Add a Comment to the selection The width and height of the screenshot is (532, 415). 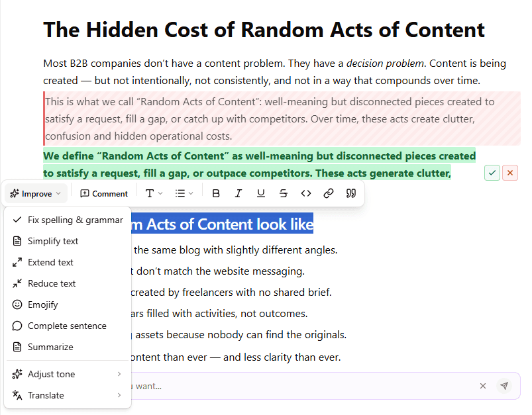pos(104,193)
